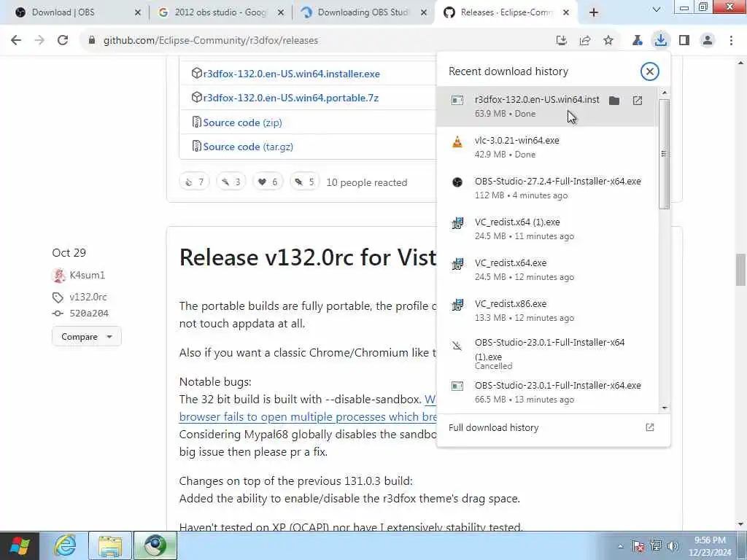Image resolution: width=747 pixels, height=560 pixels.
Task: Open the Release v132.0rc heading link
Action: [308, 257]
